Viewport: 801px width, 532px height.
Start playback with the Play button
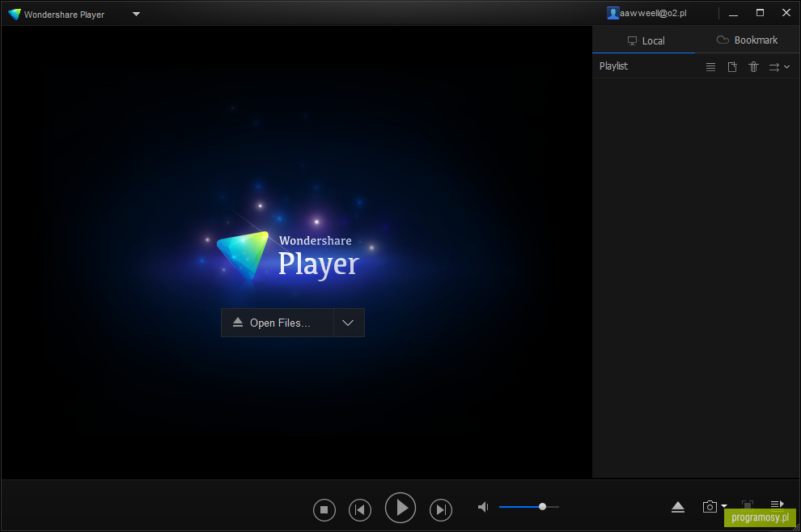pos(400,508)
